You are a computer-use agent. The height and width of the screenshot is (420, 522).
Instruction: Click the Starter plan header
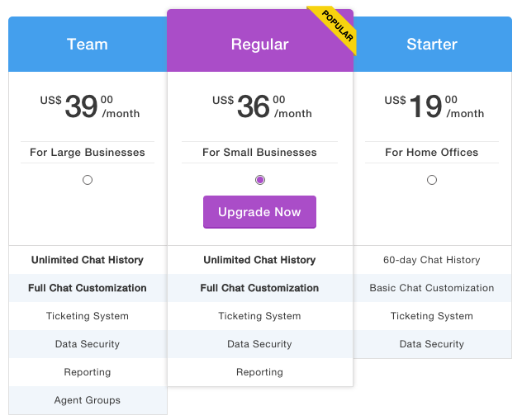pyautogui.click(x=432, y=45)
